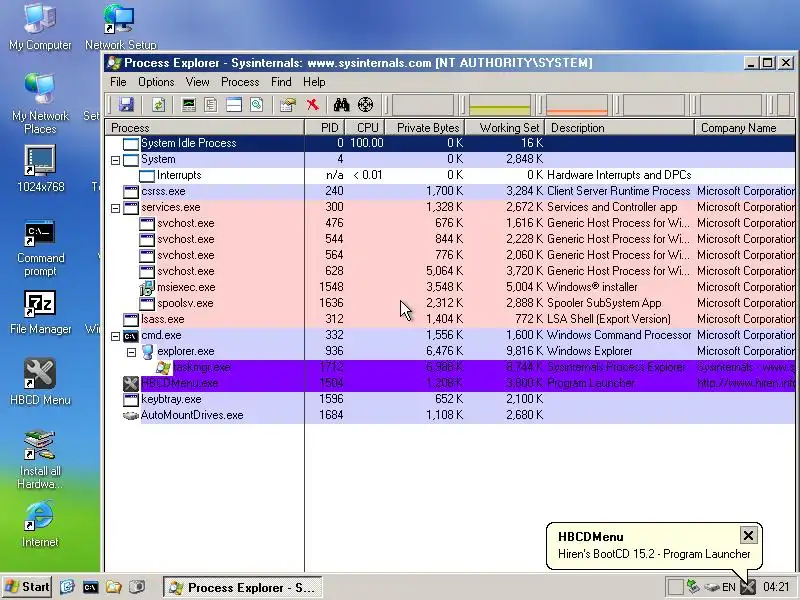Select System Idle Process row
Image resolution: width=800 pixels, height=600 pixels.
[x=450, y=143]
